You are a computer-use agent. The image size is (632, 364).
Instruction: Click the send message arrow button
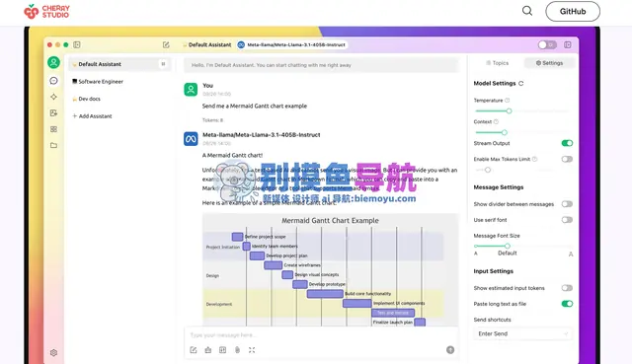point(450,350)
